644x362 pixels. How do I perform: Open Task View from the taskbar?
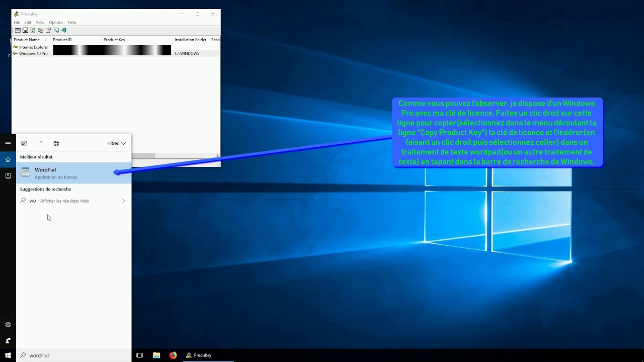point(140,355)
